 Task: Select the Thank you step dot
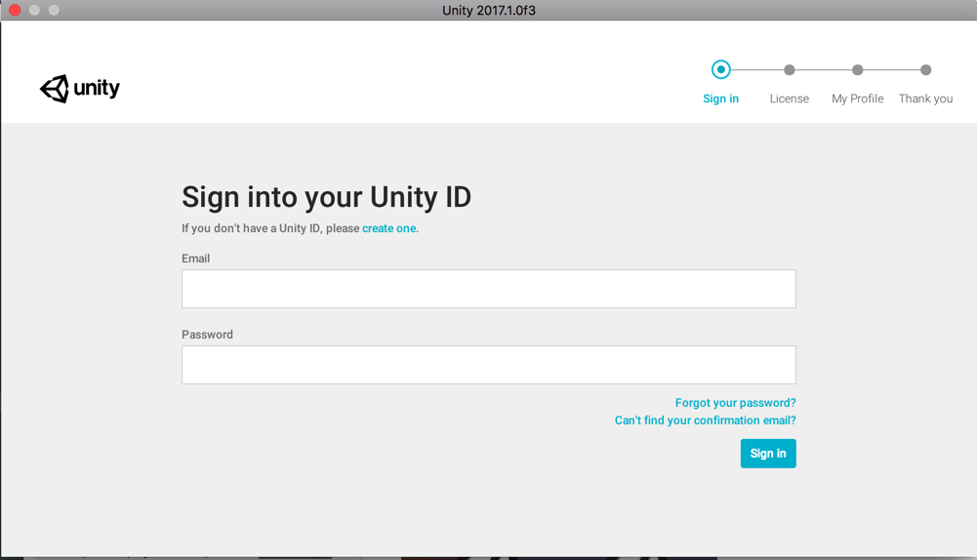point(926,70)
